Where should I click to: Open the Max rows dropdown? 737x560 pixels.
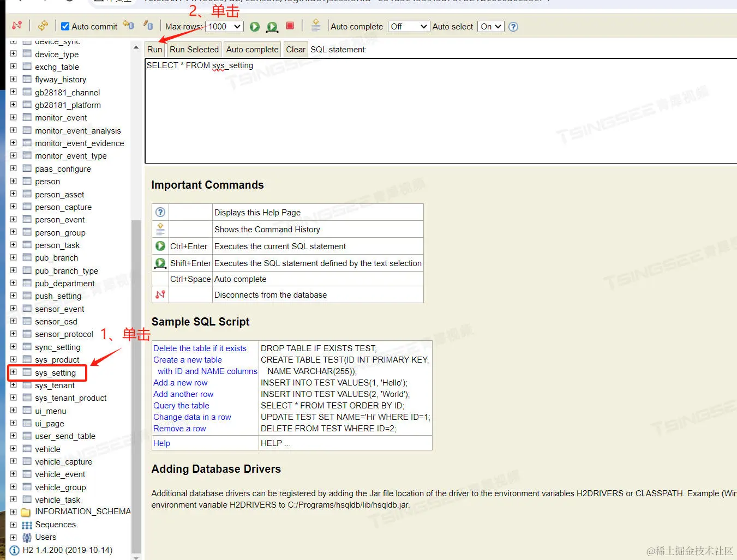[224, 26]
